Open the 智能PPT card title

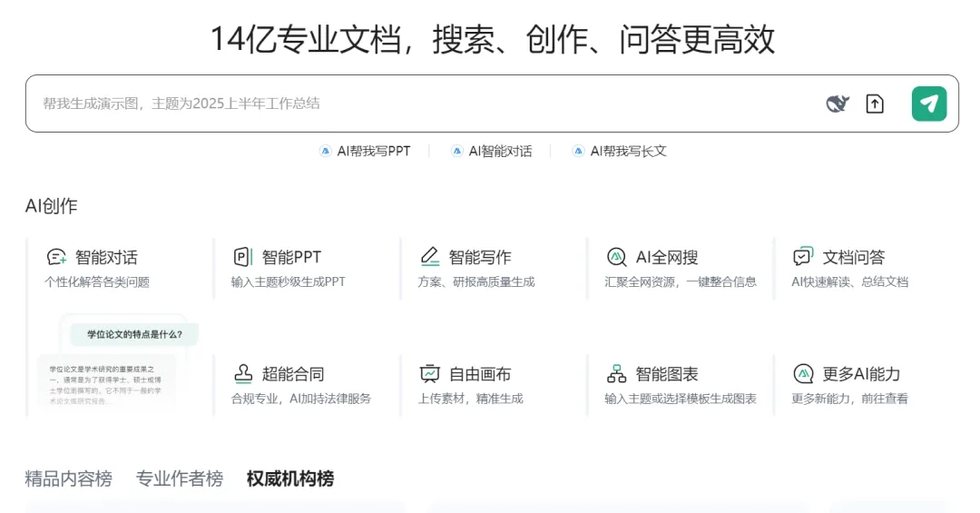[x=291, y=257]
